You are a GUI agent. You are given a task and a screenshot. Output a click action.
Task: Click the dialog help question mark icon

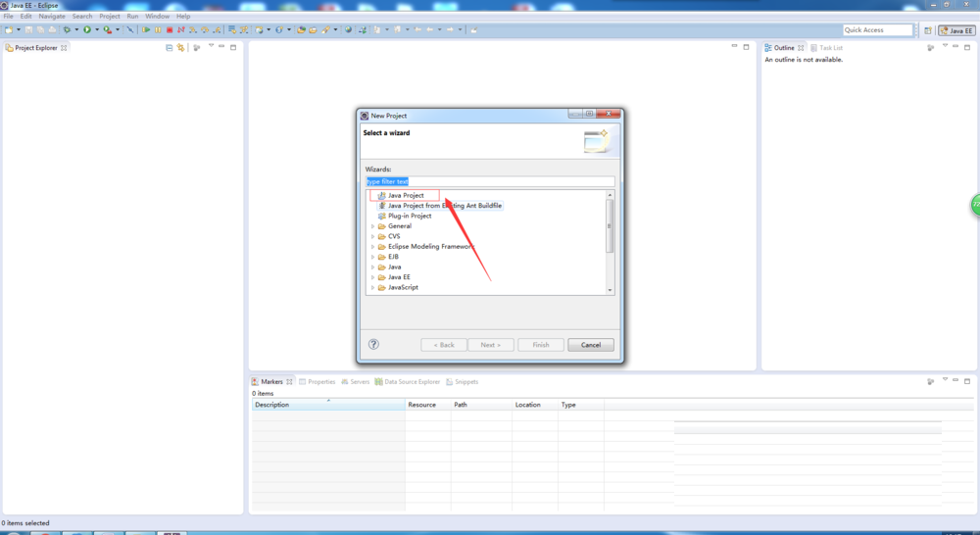[373, 344]
